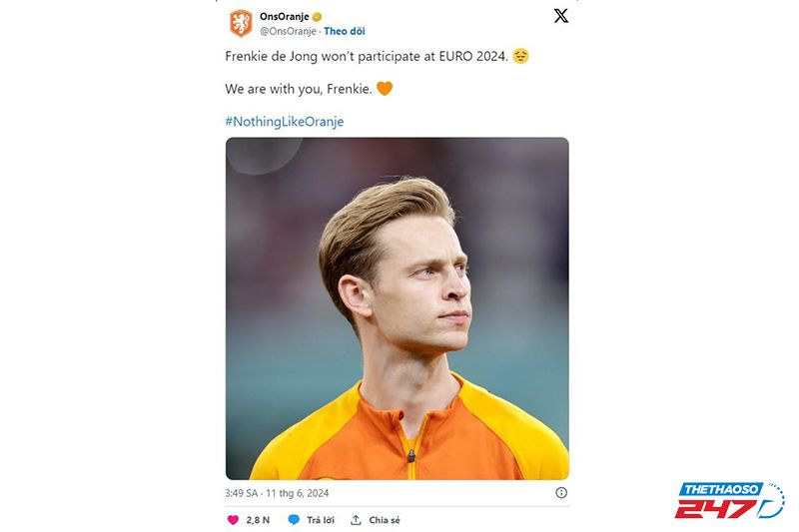Click the TheThaoSo 247 logo
Viewport: 799px width, 532px height.
coord(729,501)
